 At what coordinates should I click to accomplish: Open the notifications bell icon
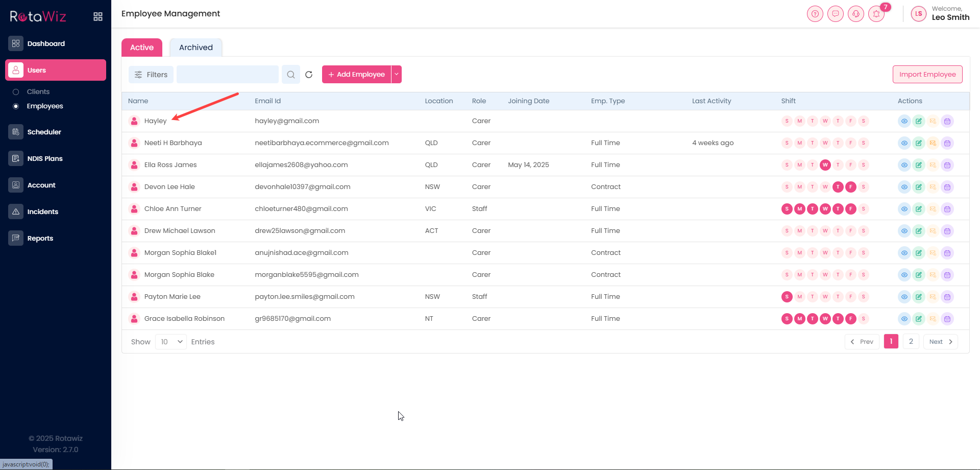point(876,14)
